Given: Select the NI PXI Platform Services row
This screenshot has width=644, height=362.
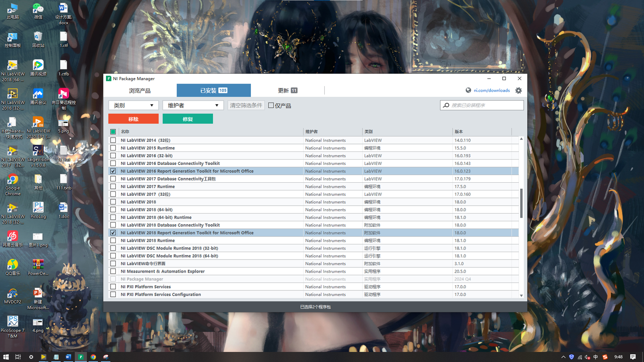Looking at the screenshot, I should 313,287.
